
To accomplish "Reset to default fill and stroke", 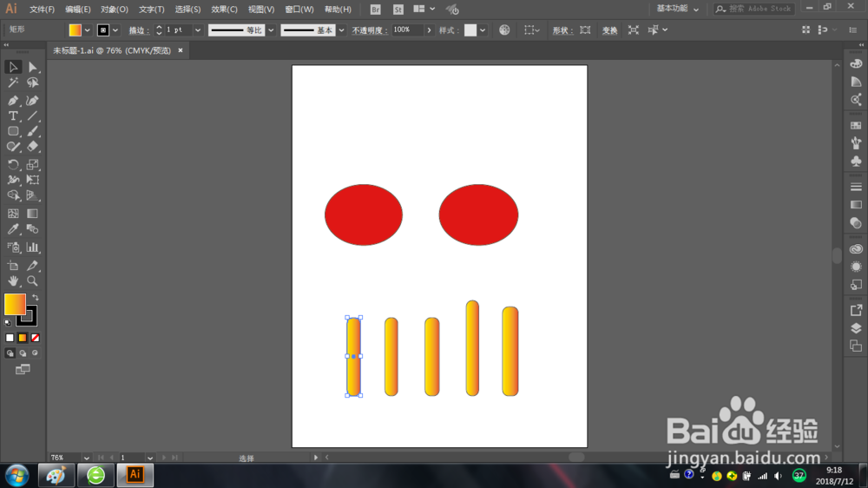I will (8, 322).
